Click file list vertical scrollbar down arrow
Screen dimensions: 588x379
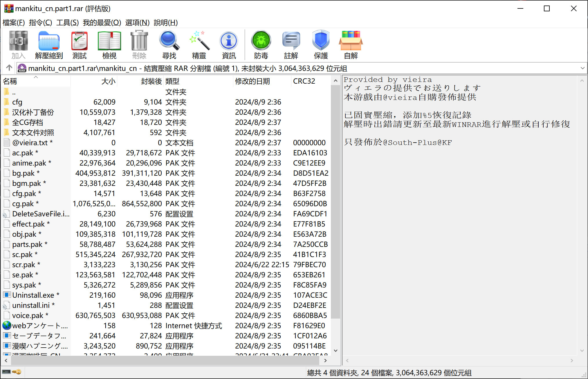(336, 351)
